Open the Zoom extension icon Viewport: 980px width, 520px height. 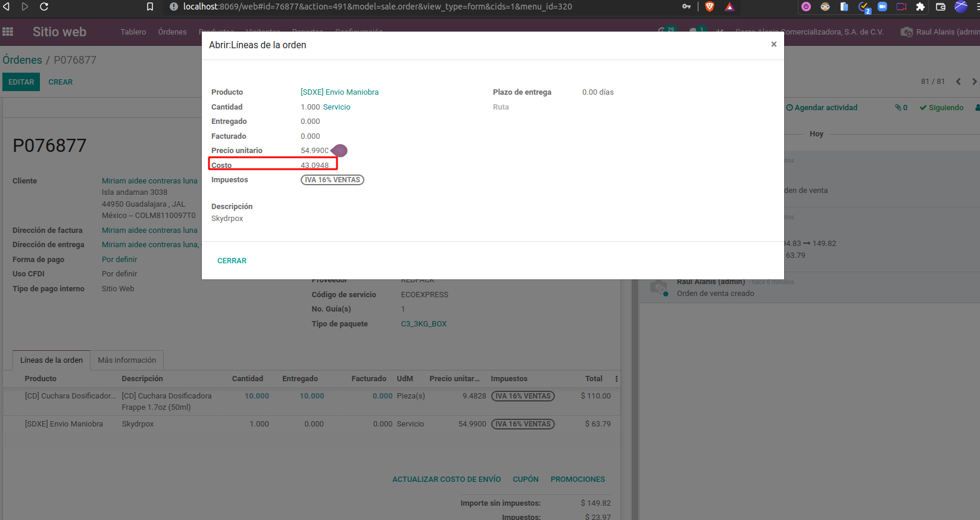[882, 7]
